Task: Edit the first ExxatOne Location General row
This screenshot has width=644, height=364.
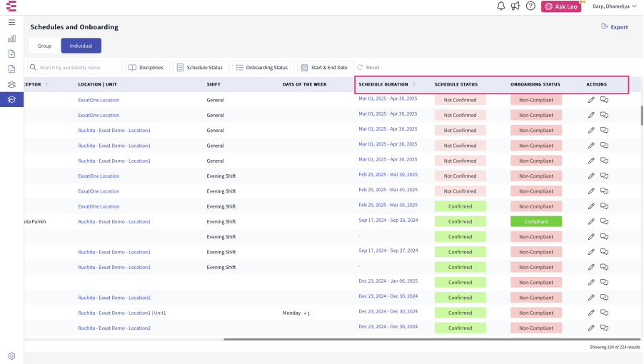Action: pyautogui.click(x=591, y=100)
